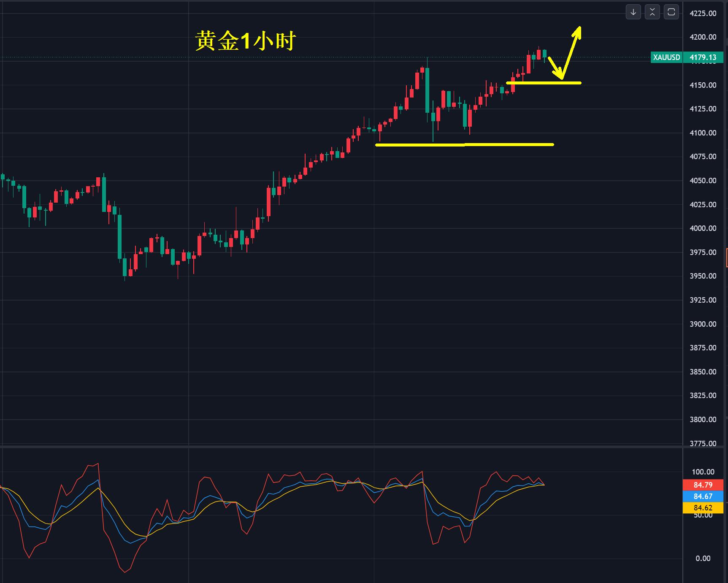Click the latest green candle on the chart
The height and width of the screenshot is (583, 728).
[x=545, y=54]
